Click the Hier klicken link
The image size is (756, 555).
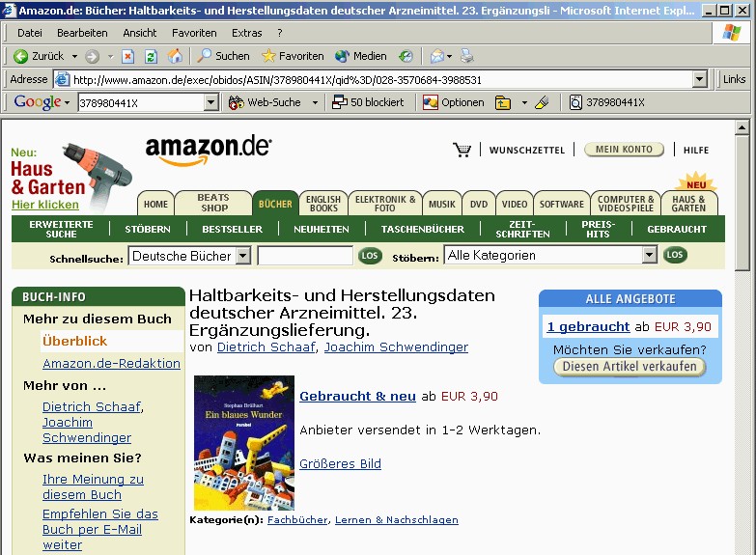tap(45, 205)
